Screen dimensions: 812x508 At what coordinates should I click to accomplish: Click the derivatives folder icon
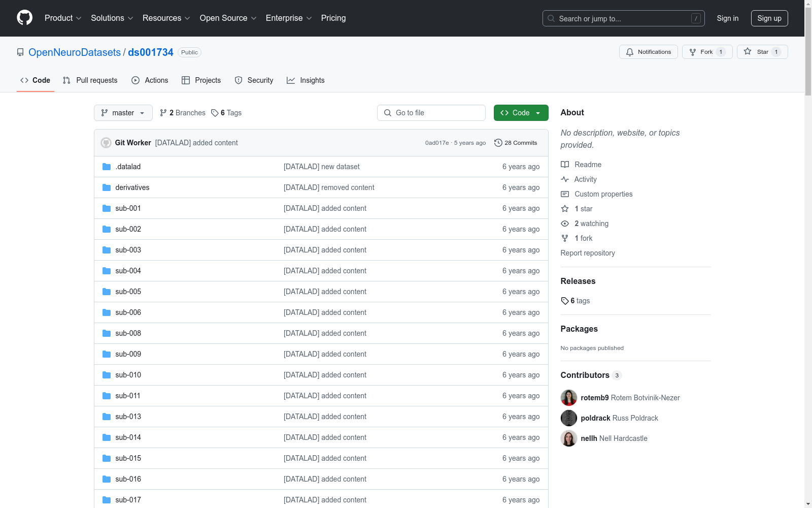(x=107, y=187)
